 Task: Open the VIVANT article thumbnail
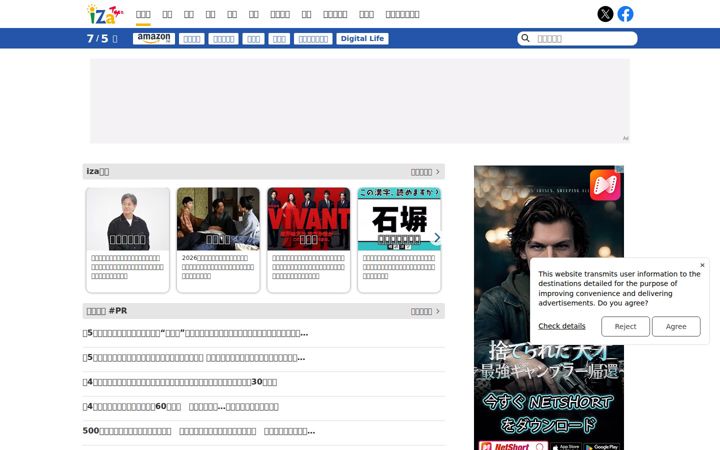click(x=309, y=219)
